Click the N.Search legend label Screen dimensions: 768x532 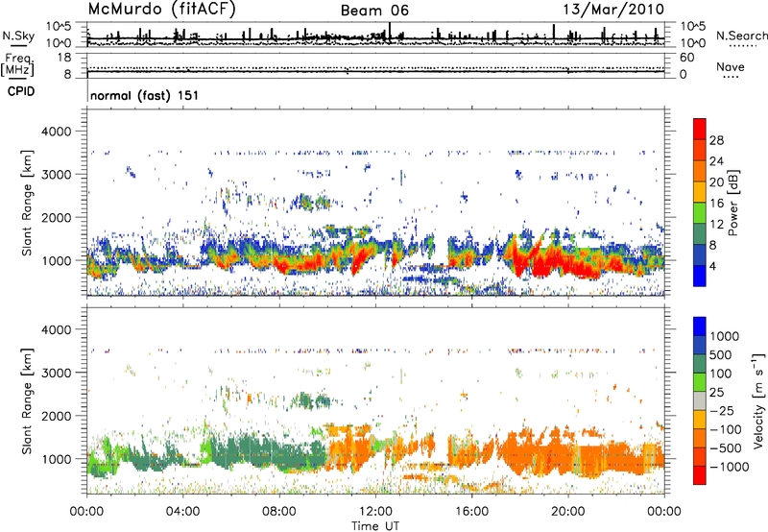coord(741,36)
